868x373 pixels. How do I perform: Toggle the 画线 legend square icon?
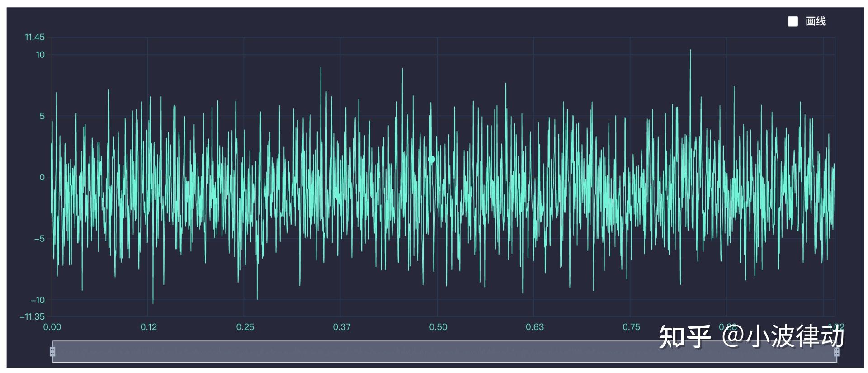793,21
